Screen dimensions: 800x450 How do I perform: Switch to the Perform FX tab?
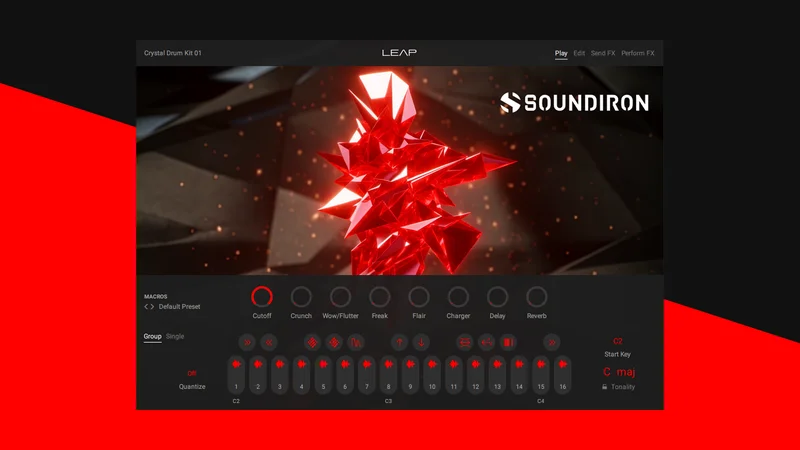(x=638, y=53)
